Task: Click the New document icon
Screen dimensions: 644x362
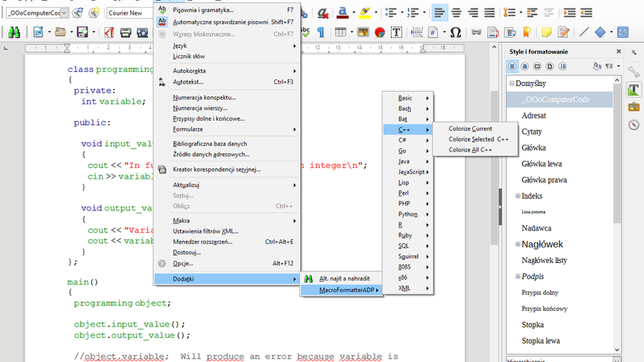Action: tap(38, 32)
